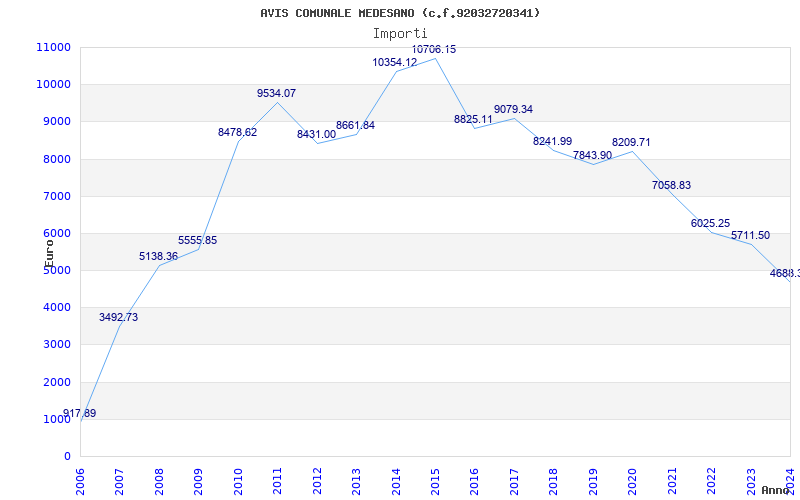Click the data label 9534.07
Image resolution: width=800 pixels, height=500 pixels.
click(277, 93)
